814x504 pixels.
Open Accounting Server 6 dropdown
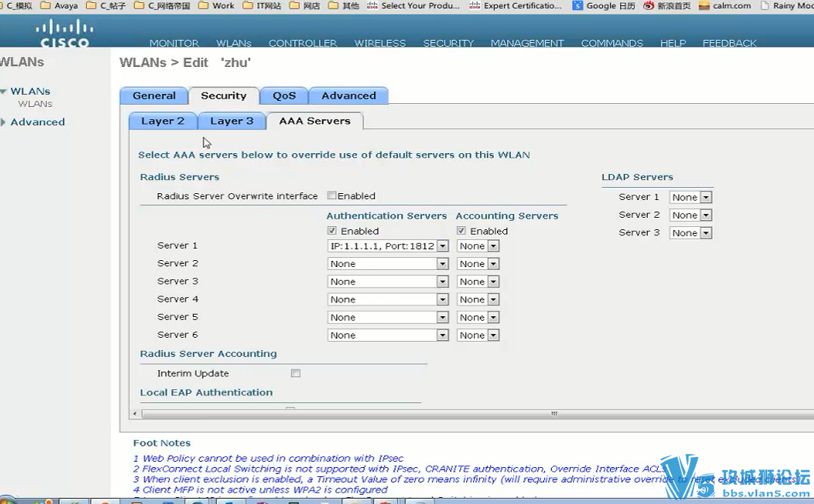click(478, 335)
